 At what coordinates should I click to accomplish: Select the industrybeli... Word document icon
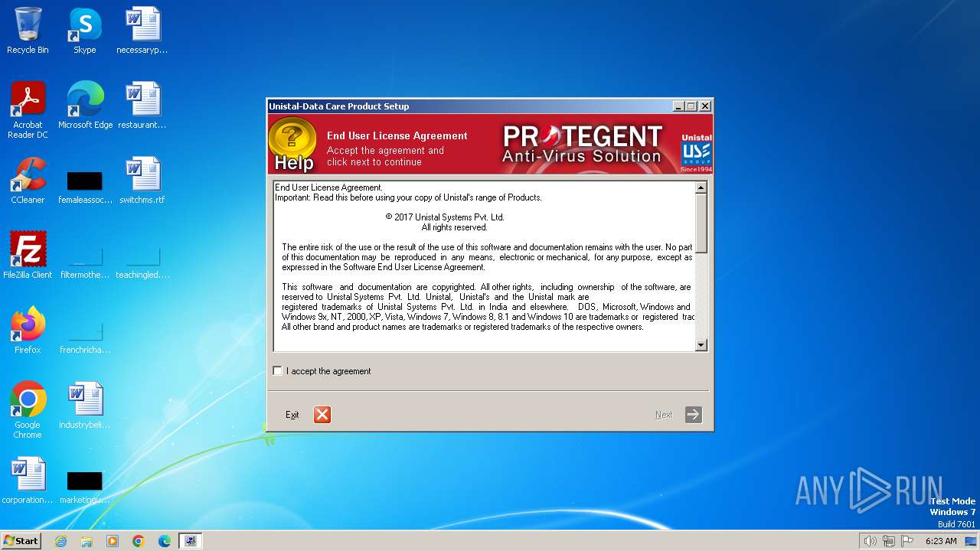pyautogui.click(x=85, y=406)
